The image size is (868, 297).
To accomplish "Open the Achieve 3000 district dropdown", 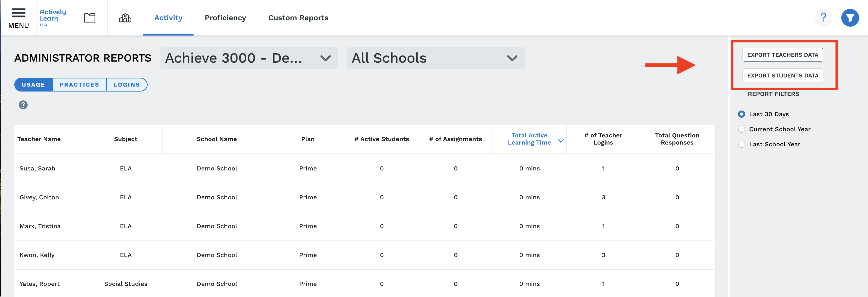I will pyautogui.click(x=249, y=58).
